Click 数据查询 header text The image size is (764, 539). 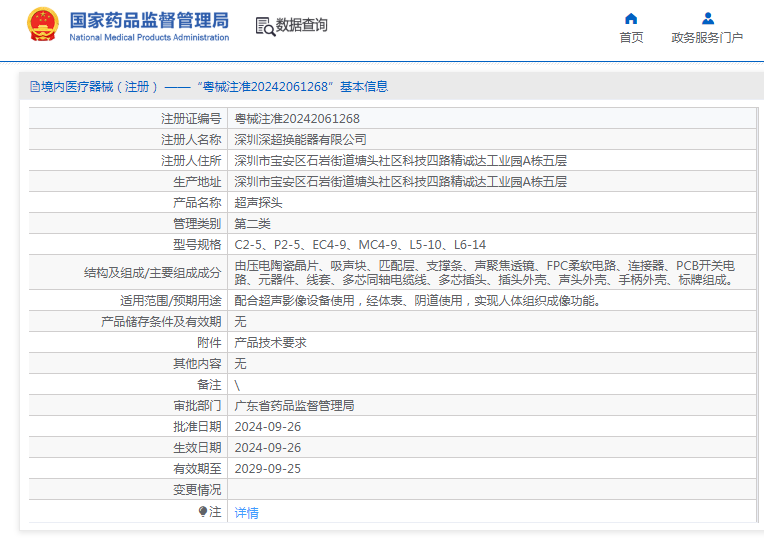[x=302, y=25]
